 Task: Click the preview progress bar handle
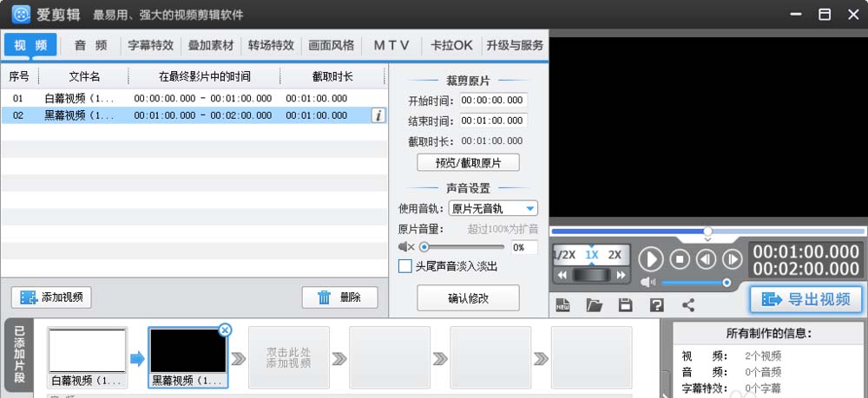(x=707, y=231)
